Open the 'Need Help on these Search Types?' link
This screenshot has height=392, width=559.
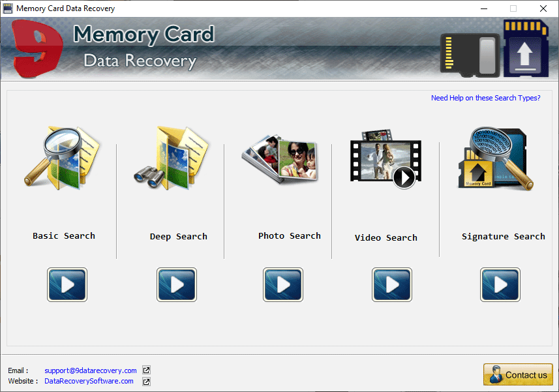(485, 98)
